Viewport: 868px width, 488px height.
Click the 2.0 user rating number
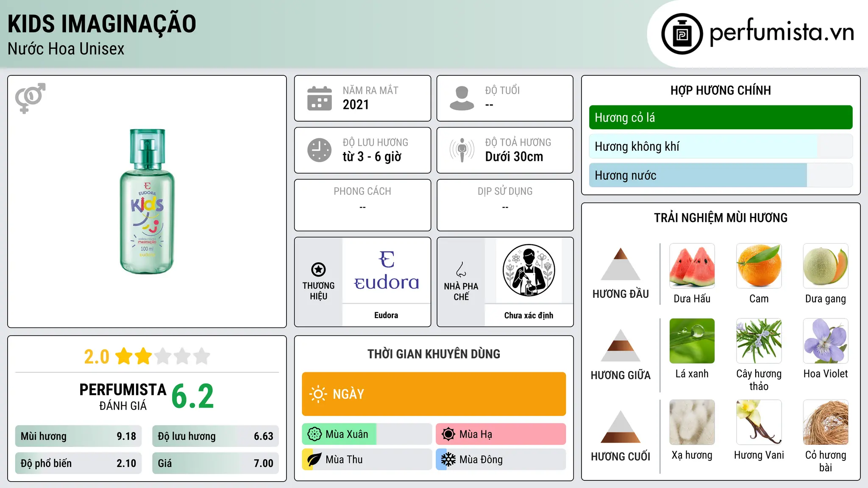[x=97, y=357]
